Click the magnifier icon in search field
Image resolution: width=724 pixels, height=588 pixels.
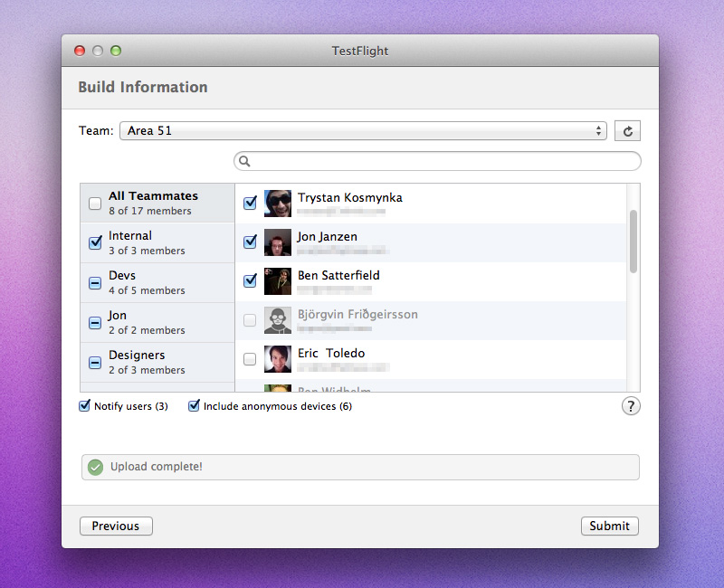tap(244, 161)
